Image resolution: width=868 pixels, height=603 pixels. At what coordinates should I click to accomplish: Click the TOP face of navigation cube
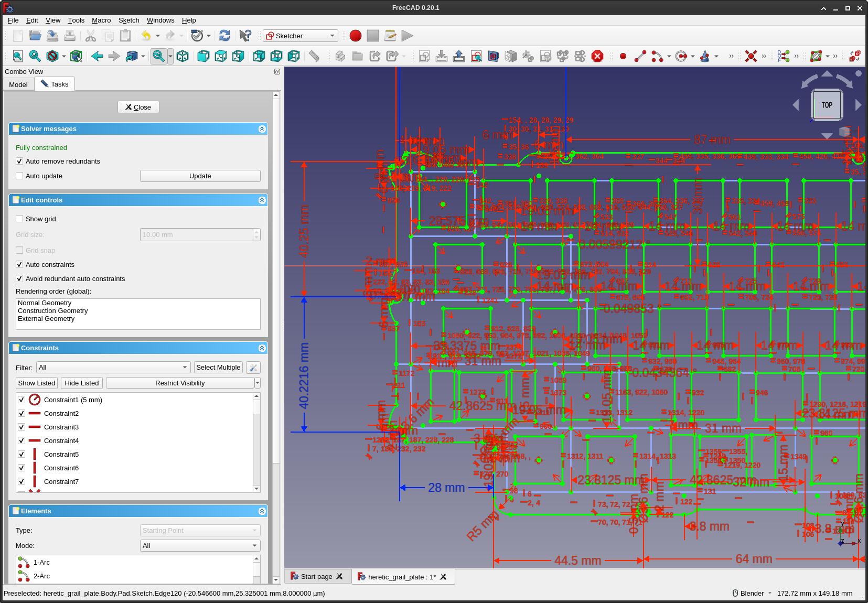827,105
